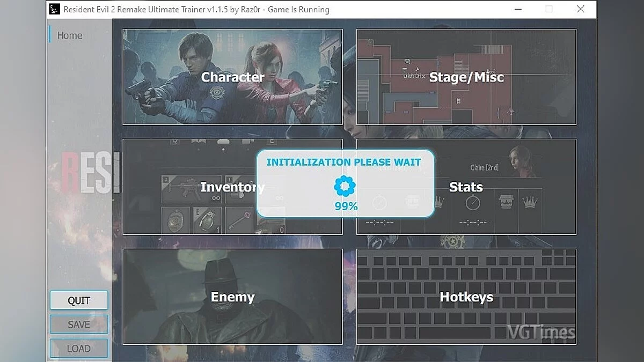The width and height of the screenshot is (644, 362).
Task: Click the 99% progress text
Action: pyautogui.click(x=346, y=206)
